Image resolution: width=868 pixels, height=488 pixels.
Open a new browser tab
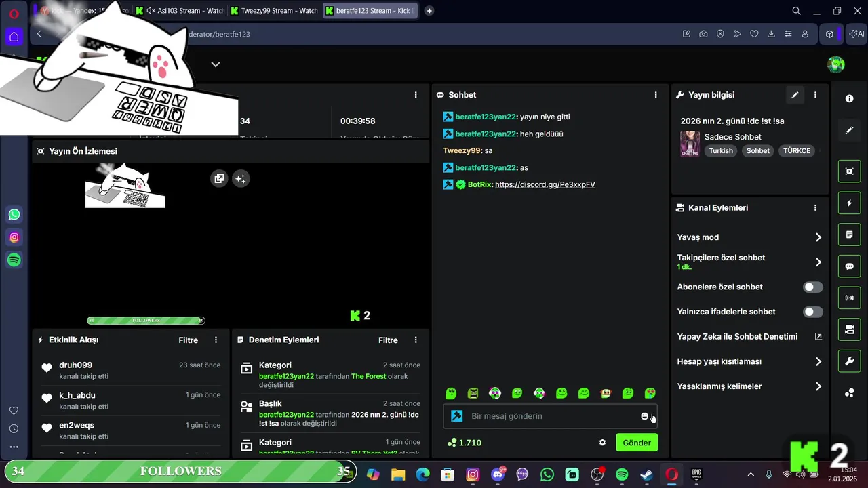click(x=429, y=11)
